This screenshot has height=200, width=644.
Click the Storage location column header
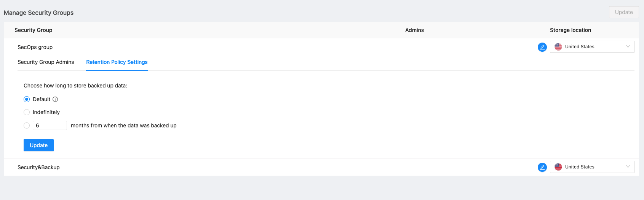tap(570, 30)
